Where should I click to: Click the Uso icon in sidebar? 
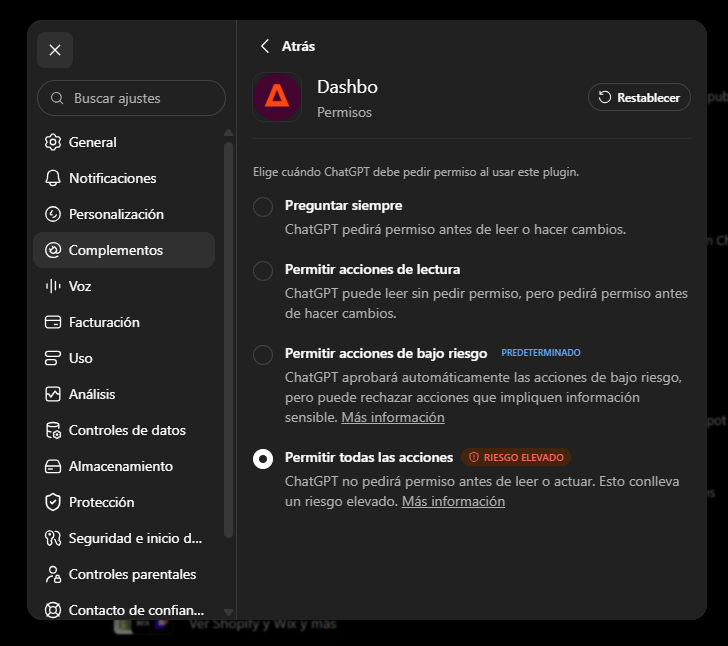53,358
